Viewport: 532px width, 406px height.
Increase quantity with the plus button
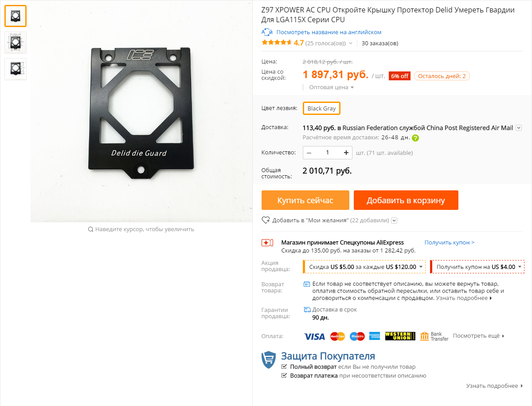pos(346,153)
